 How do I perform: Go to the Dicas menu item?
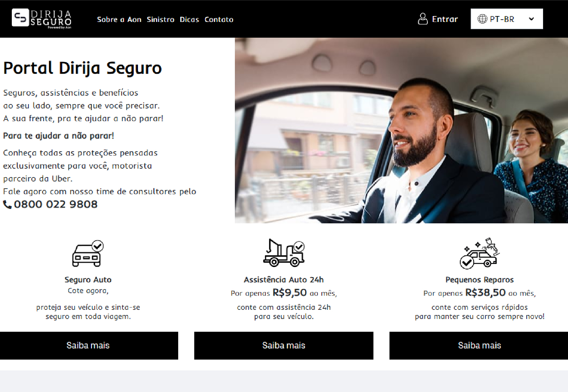pyautogui.click(x=189, y=19)
